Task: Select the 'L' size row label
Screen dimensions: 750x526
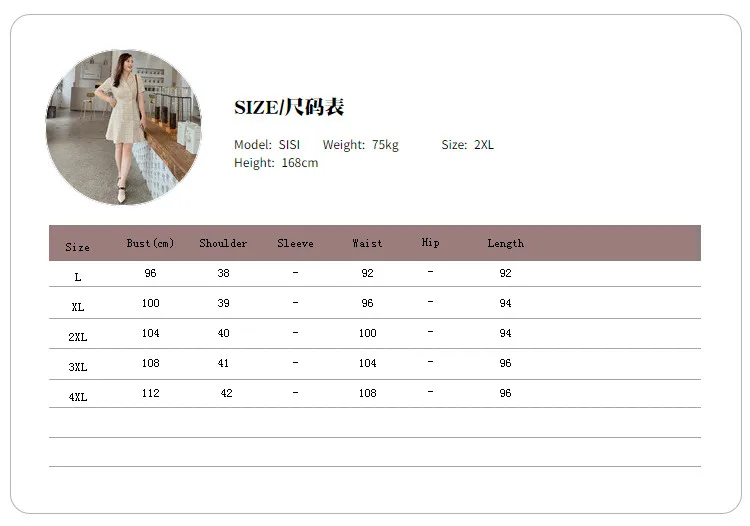Action: click(78, 277)
